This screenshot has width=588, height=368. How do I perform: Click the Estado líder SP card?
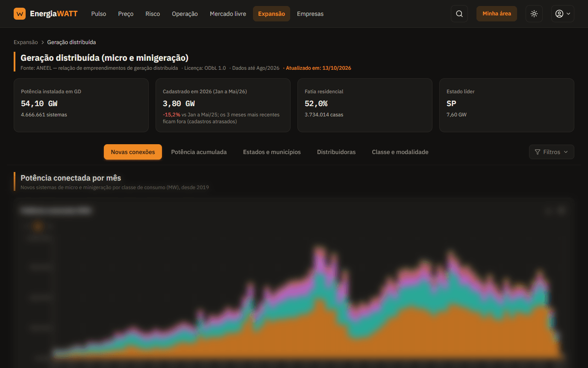(507, 105)
